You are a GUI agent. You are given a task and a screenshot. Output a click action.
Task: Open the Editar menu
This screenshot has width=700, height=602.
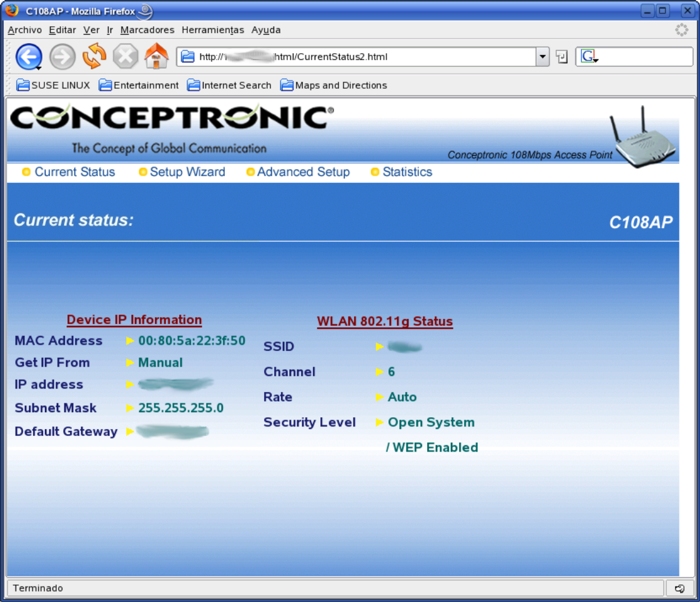click(x=62, y=30)
